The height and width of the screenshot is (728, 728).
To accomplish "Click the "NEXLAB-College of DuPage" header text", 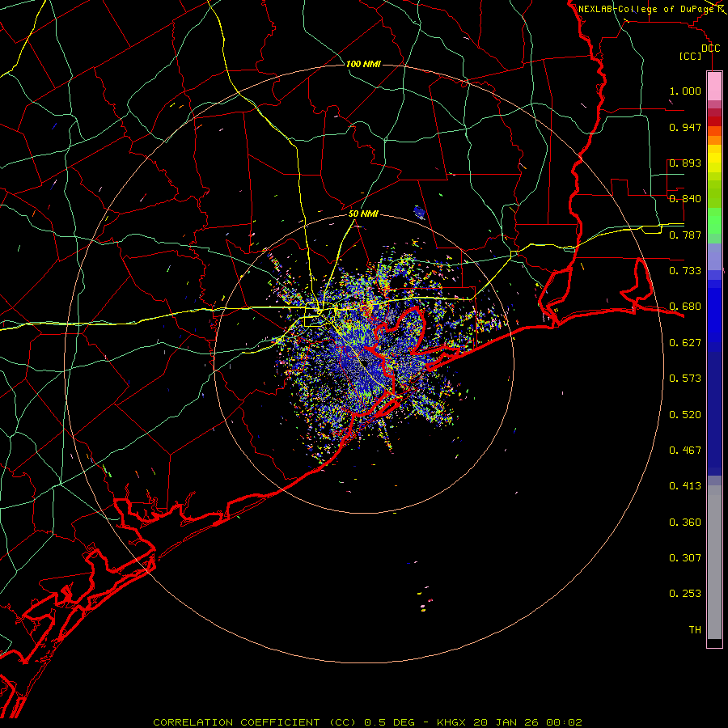I will 646,9.
